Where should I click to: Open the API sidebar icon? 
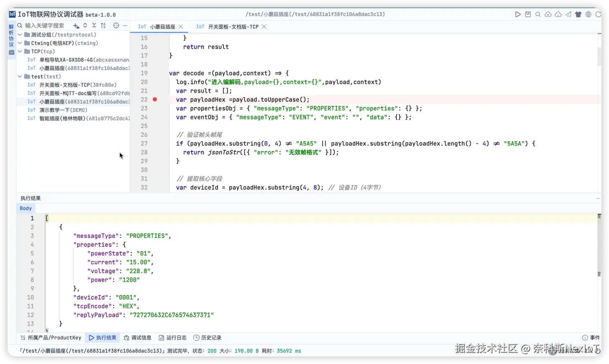click(11, 52)
